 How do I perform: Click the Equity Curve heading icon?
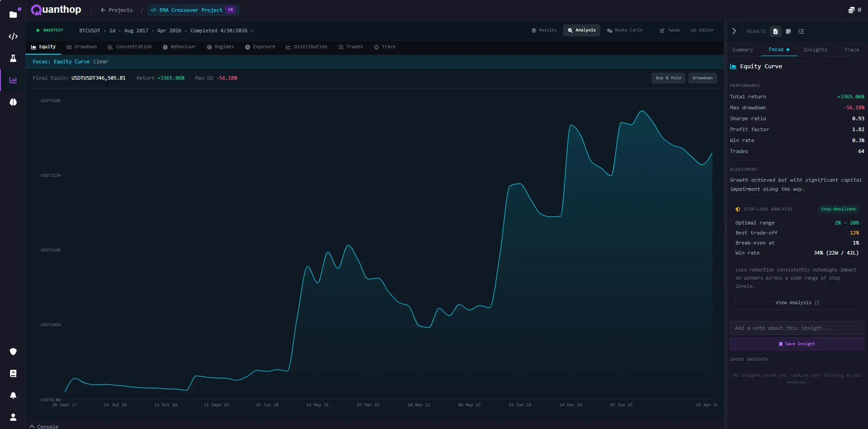[733, 66]
